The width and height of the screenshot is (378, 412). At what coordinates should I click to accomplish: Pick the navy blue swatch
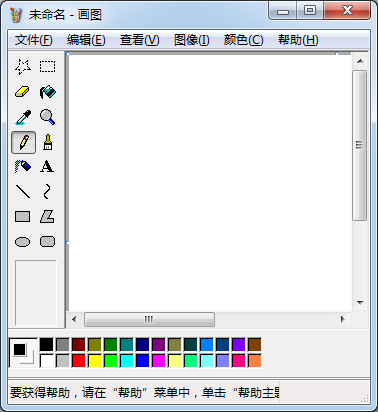[143, 345]
